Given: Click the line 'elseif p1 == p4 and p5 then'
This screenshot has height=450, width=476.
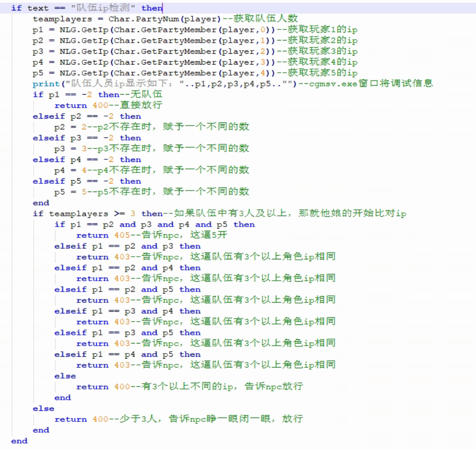Looking at the screenshot, I should (128, 354).
